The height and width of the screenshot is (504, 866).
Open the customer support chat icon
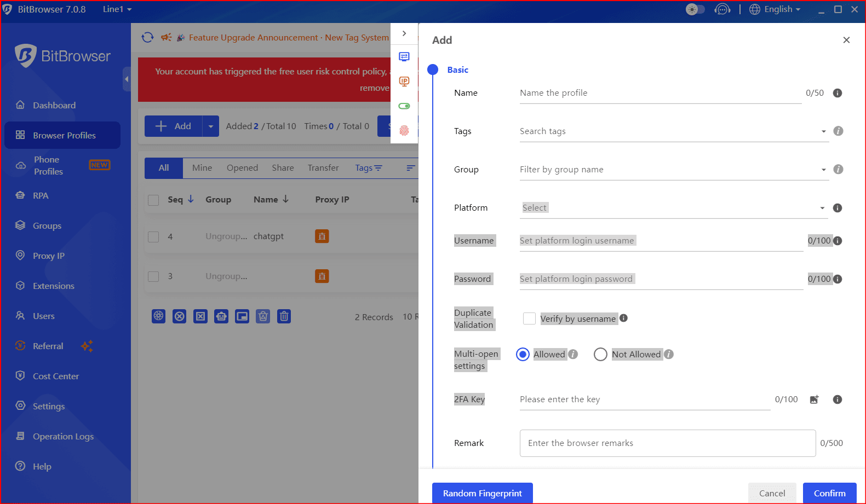722,9
